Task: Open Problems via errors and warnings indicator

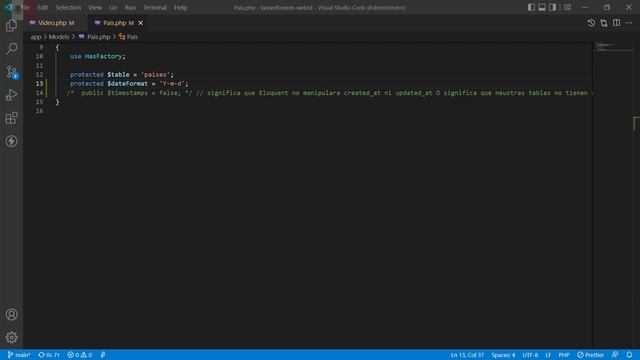Action: [x=80, y=355]
